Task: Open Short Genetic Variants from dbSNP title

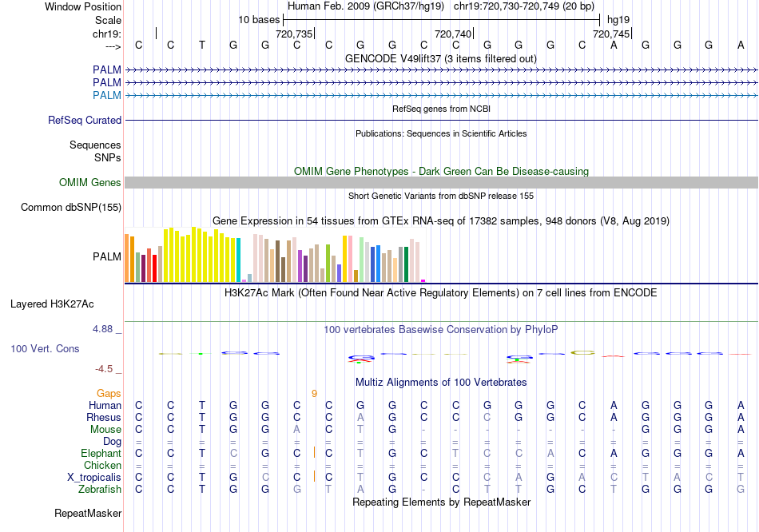Action: tap(441, 196)
